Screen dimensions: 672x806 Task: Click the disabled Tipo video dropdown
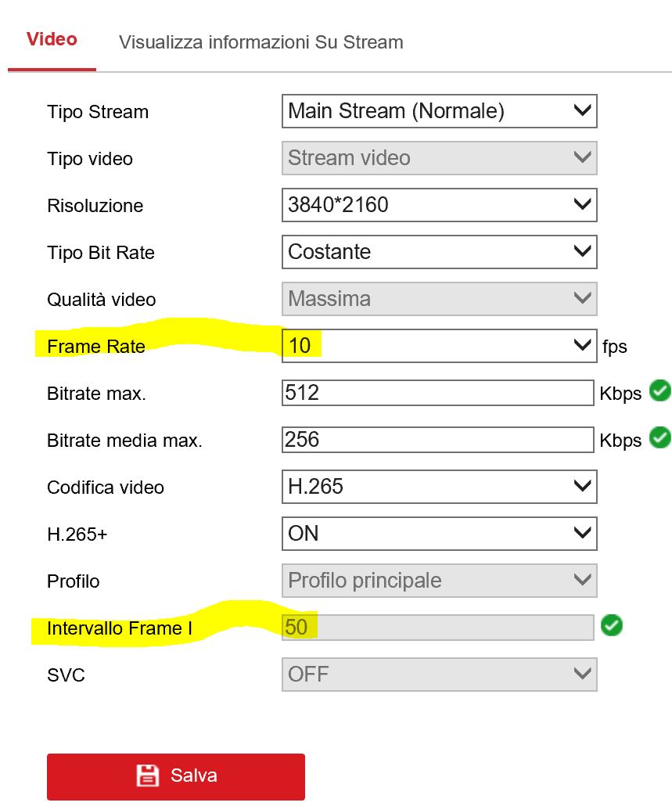pos(439,158)
